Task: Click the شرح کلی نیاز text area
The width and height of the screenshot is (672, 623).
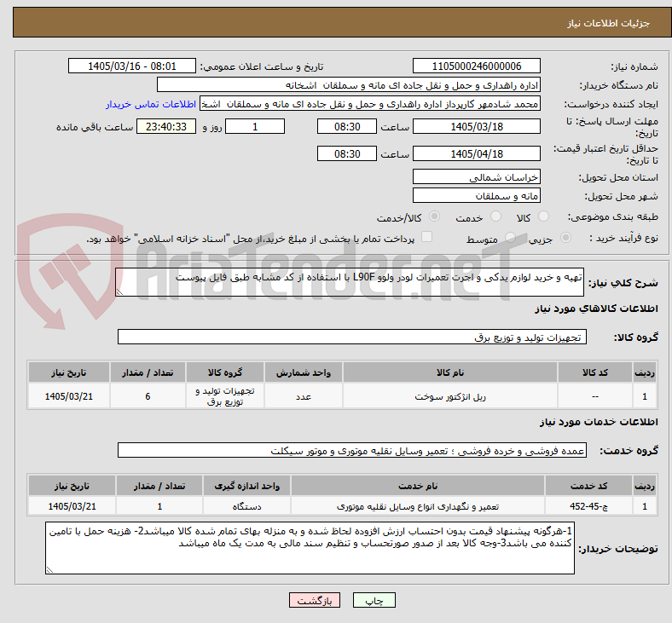Action: click(350, 282)
